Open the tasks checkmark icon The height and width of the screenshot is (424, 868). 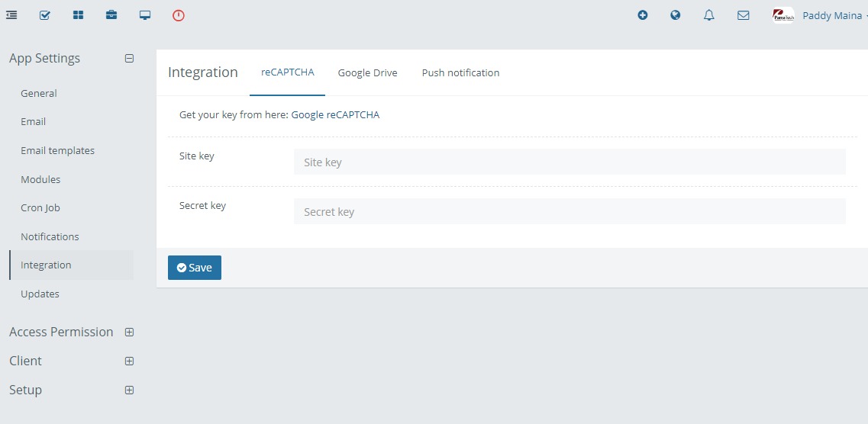[45, 15]
